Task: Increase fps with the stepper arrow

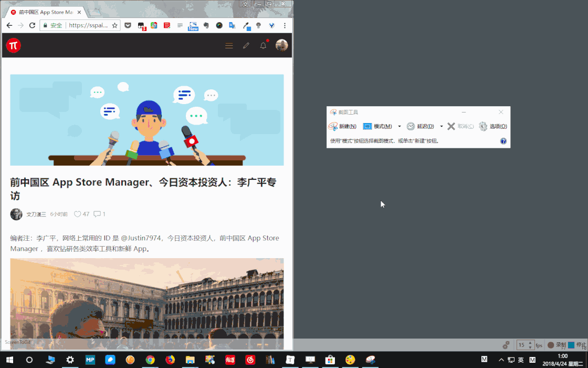Action: click(x=530, y=343)
